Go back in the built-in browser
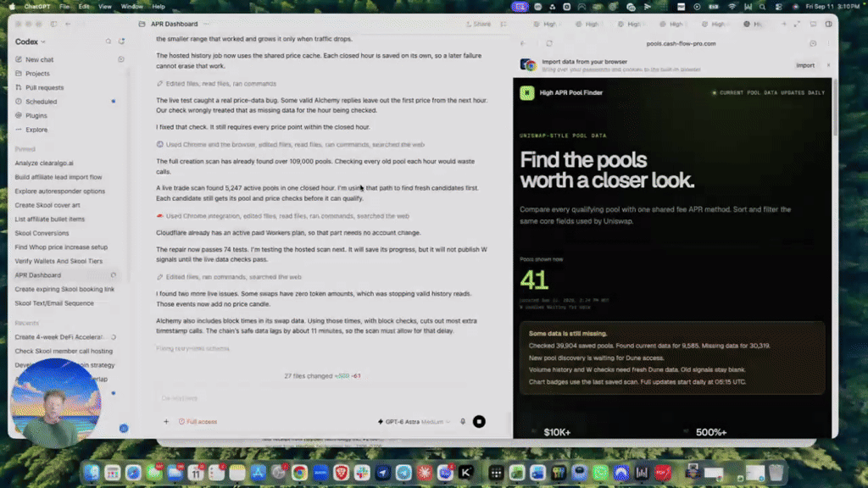Screen dimensions: 868x488 click(x=523, y=44)
